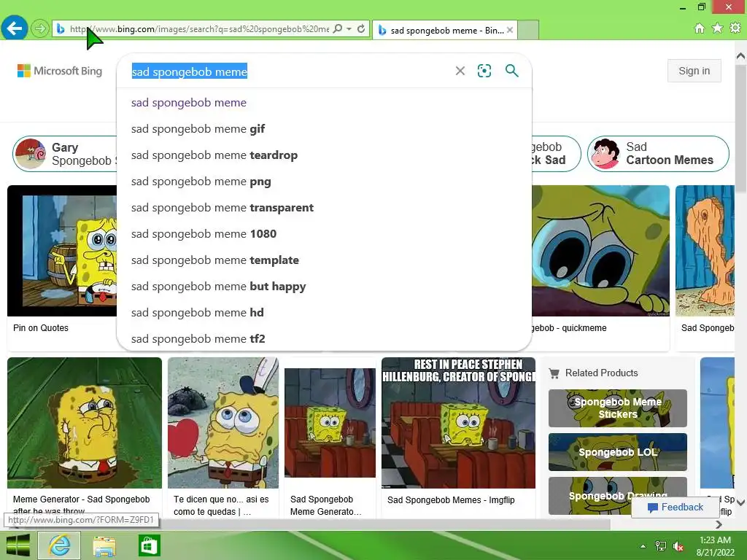Click the Feedback button

click(x=676, y=507)
